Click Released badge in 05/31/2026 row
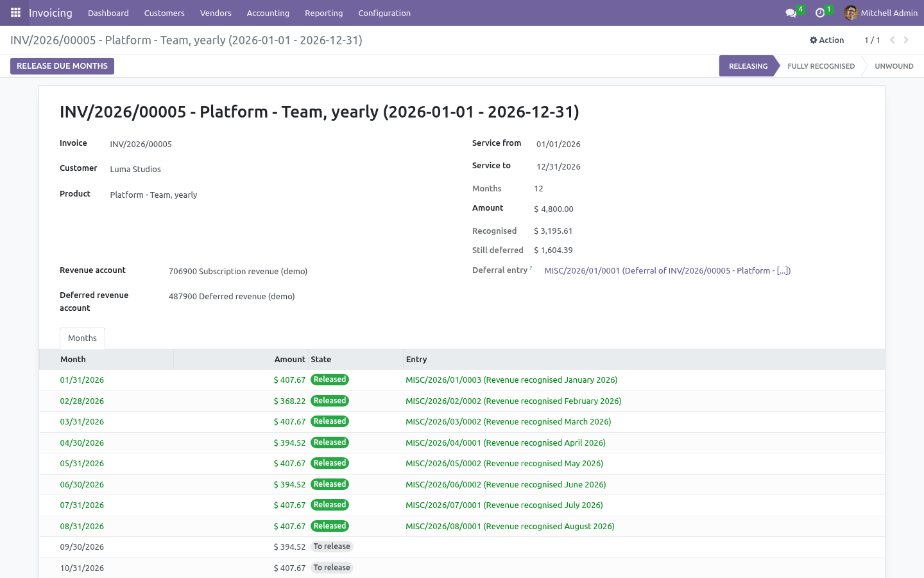The width and height of the screenshot is (924, 578). 330,463
